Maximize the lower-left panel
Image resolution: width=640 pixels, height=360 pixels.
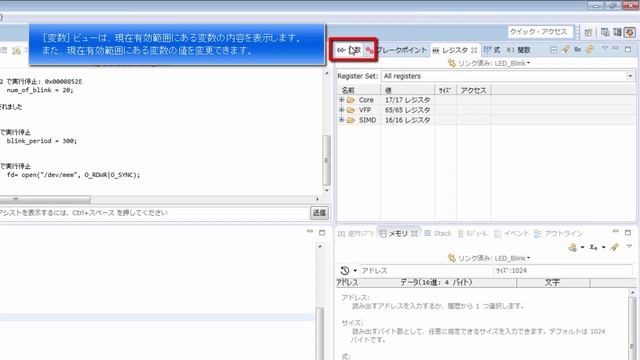tap(322, 232)
